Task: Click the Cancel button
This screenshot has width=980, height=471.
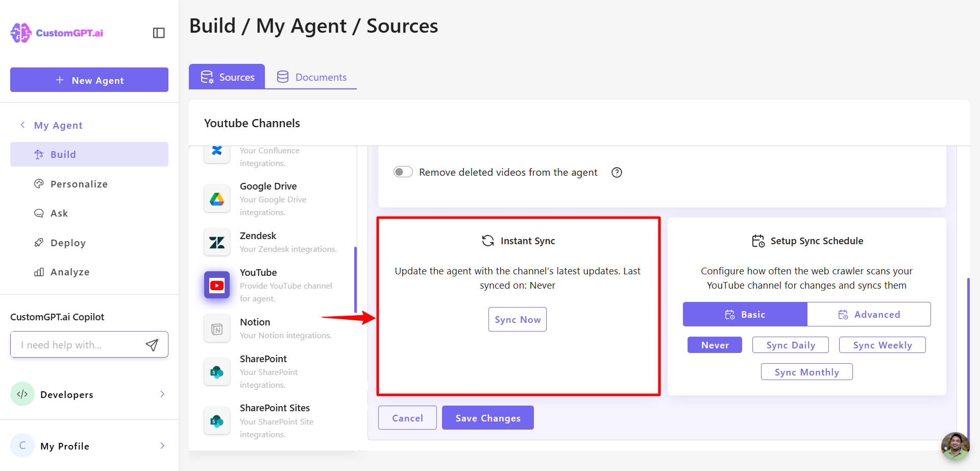Action: click(x=407, y=418)
